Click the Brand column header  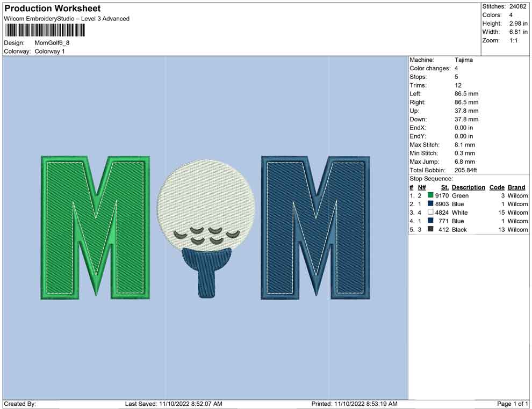point(516,187)
